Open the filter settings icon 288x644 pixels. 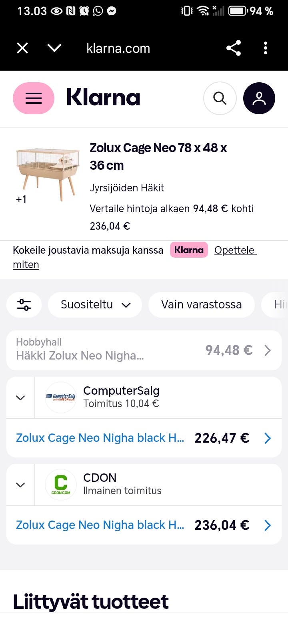(x=24, y=305)
